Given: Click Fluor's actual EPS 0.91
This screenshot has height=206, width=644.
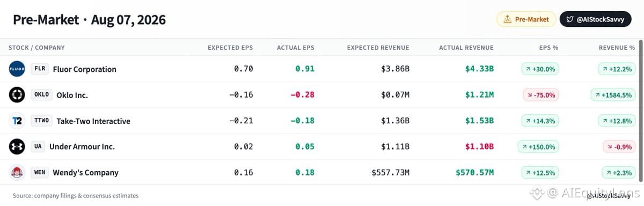Looking at the screenshot, I should [305, 69].
